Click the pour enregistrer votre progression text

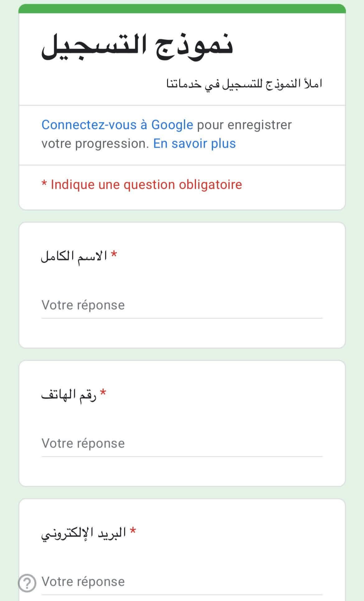(x=166, y=134)
